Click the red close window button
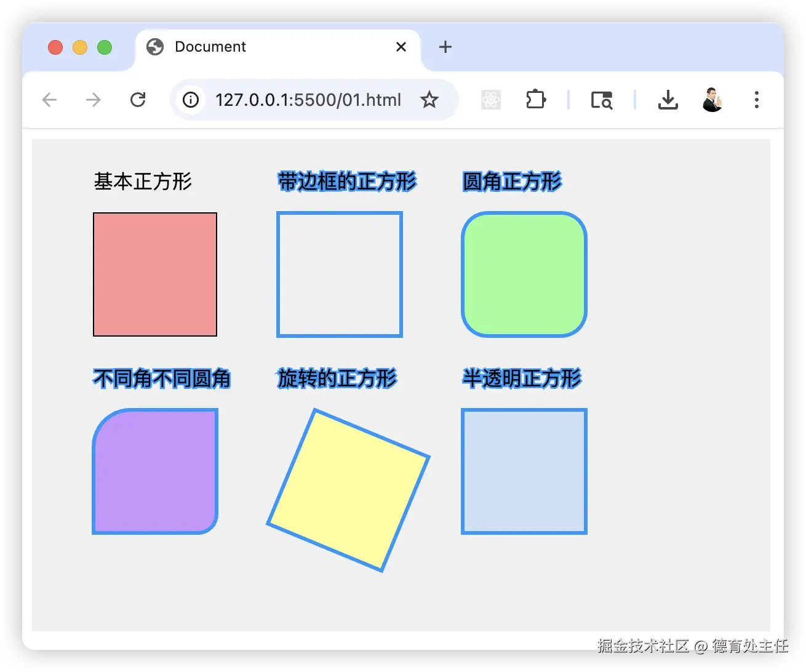 tap(55, 47)
